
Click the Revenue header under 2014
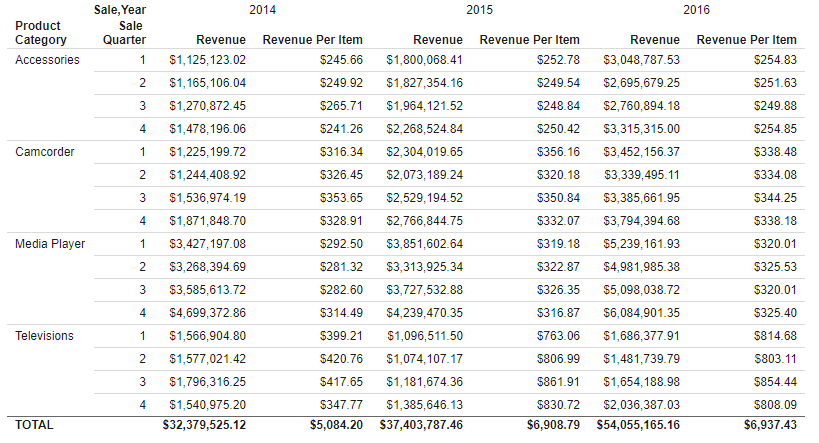pyautogui.click(x=221, y=40)
